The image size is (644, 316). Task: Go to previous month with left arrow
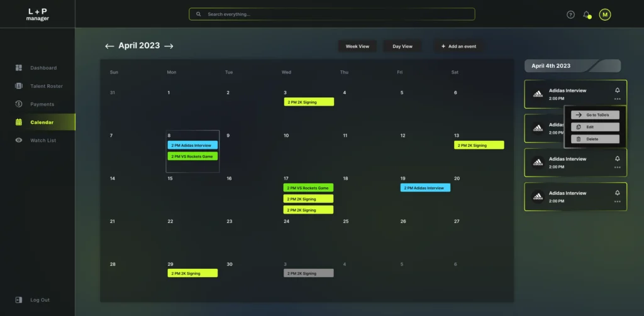coord(109,46)
